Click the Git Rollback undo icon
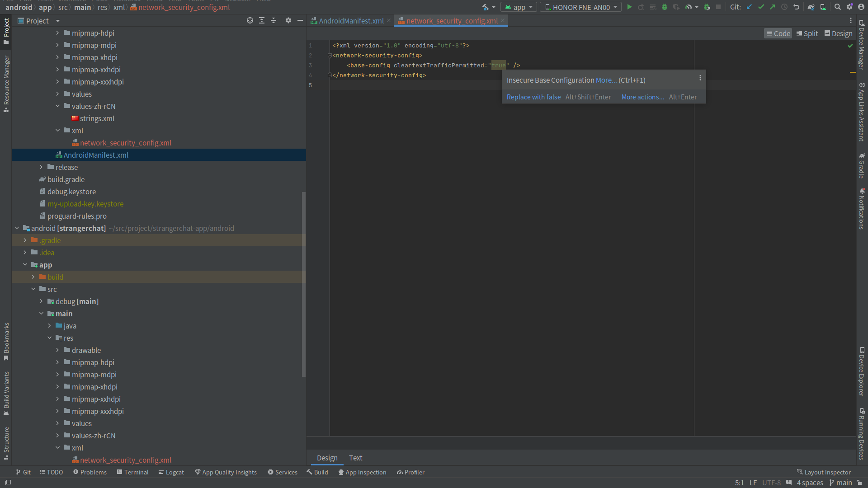The width and height of the screenshot is (868, 488). click(797, 7)
